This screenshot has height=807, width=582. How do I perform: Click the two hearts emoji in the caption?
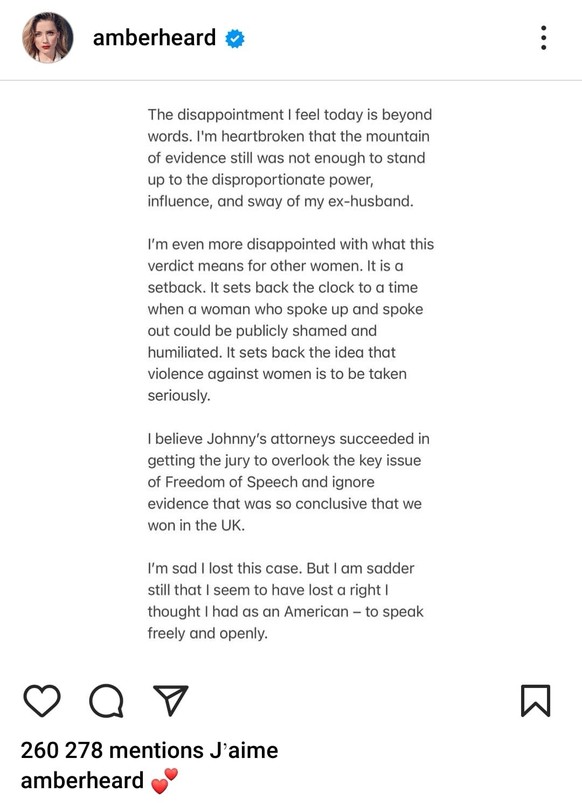(165, 781)
